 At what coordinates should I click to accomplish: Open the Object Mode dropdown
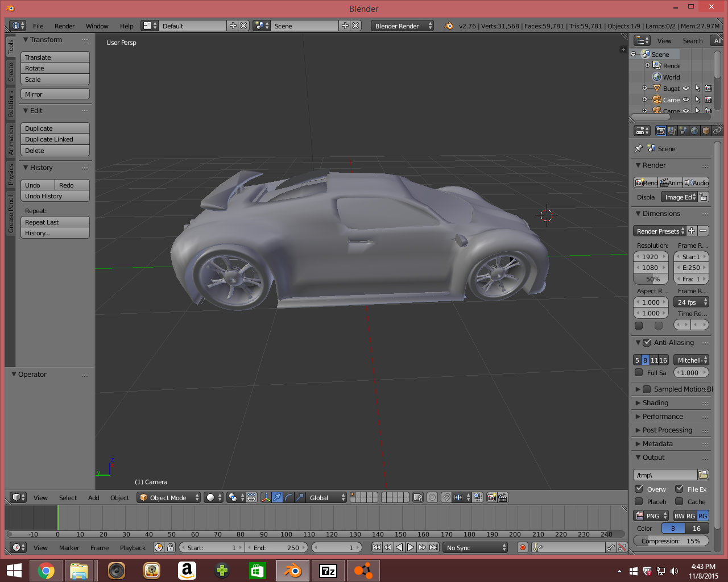click(x=169, y=497)
